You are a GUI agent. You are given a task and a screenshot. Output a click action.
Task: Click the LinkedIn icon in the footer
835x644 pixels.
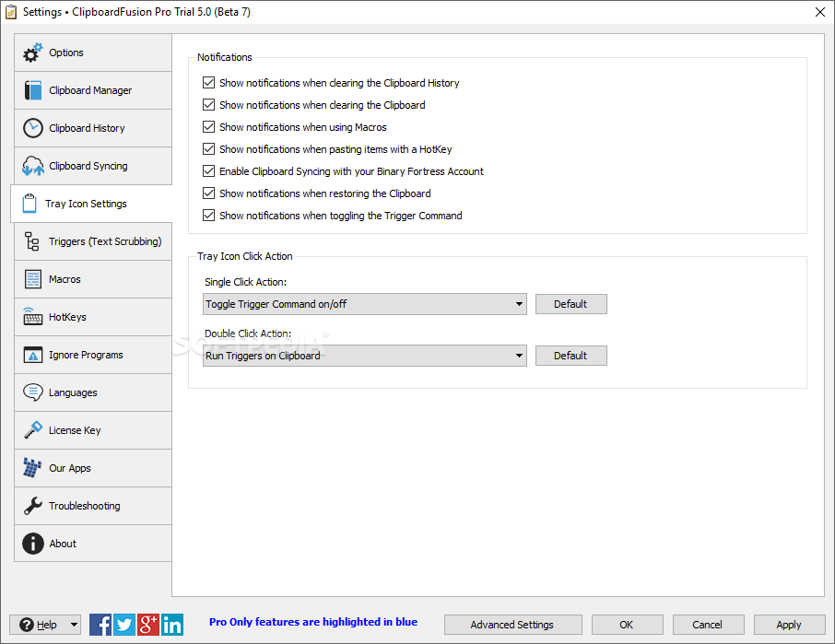pos(172,625)
